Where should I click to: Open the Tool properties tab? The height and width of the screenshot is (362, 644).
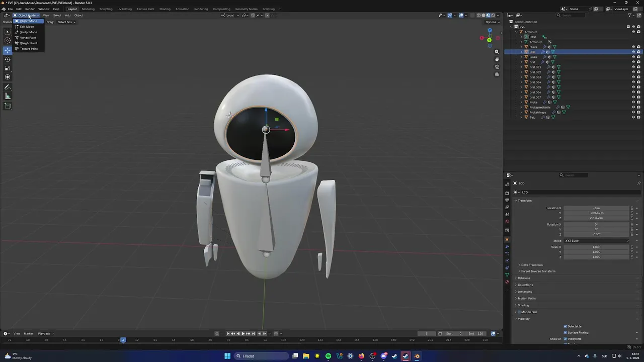[x=507, y=185]
